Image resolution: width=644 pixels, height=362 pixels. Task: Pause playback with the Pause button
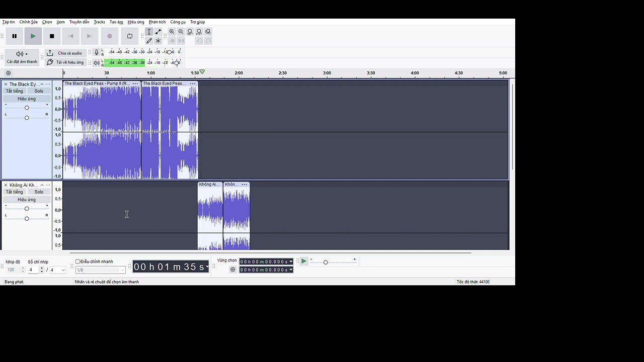coord(15,36)
